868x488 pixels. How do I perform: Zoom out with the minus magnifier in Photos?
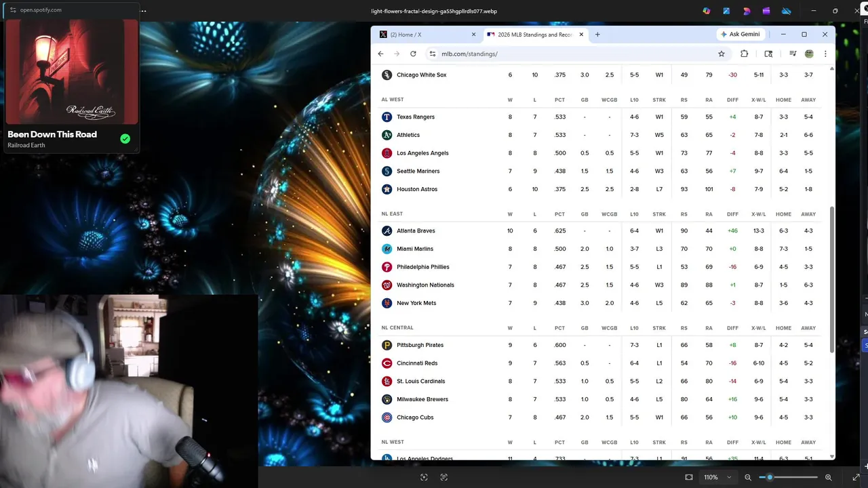748,477
